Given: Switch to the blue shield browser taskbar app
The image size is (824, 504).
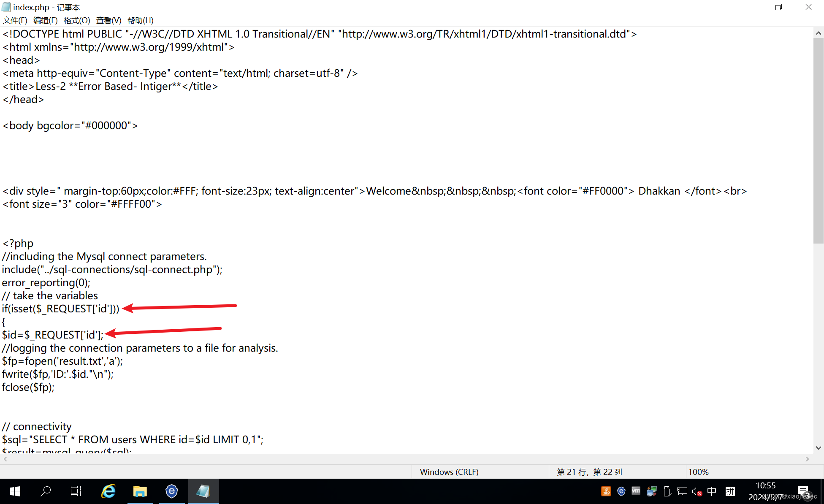Looking at the screenshot, I should (171, 491).
